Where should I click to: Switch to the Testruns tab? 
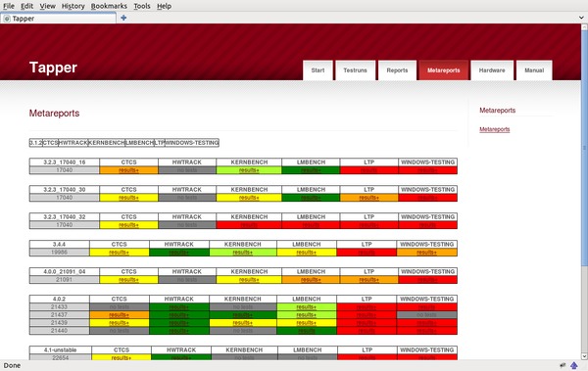(x=355, y=70)
